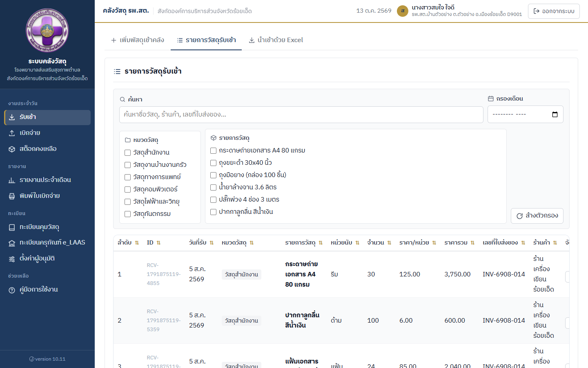Check the ปากกาลูกลื่น สีน้ำเงิน item
The width and height of the screenshot is (588, 368).
tap(213, 212)
